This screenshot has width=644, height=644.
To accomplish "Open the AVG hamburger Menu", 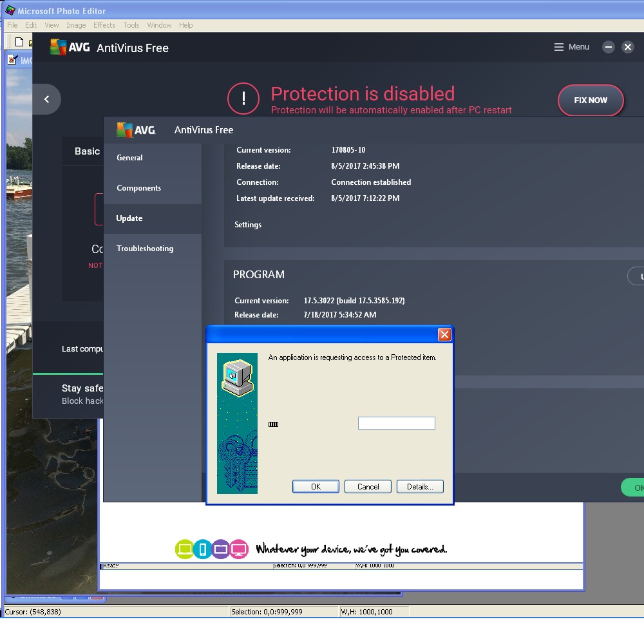I will click(x=571, y=47).
